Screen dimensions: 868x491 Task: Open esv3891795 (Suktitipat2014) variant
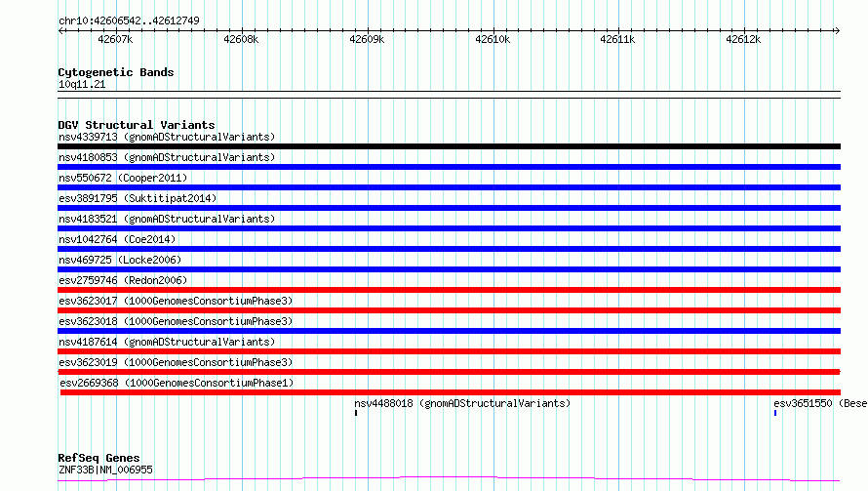pyautogui.click(x=138, y=198)
